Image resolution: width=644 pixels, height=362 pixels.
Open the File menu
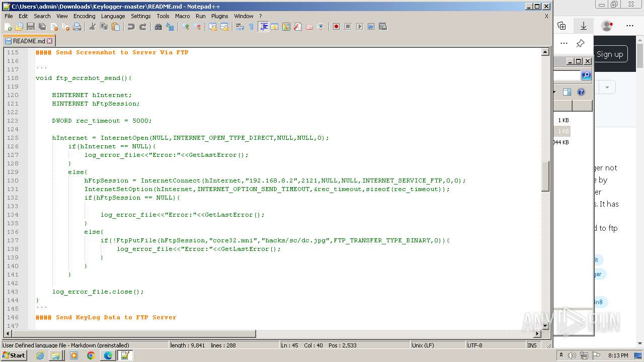[x=9, y=16]
